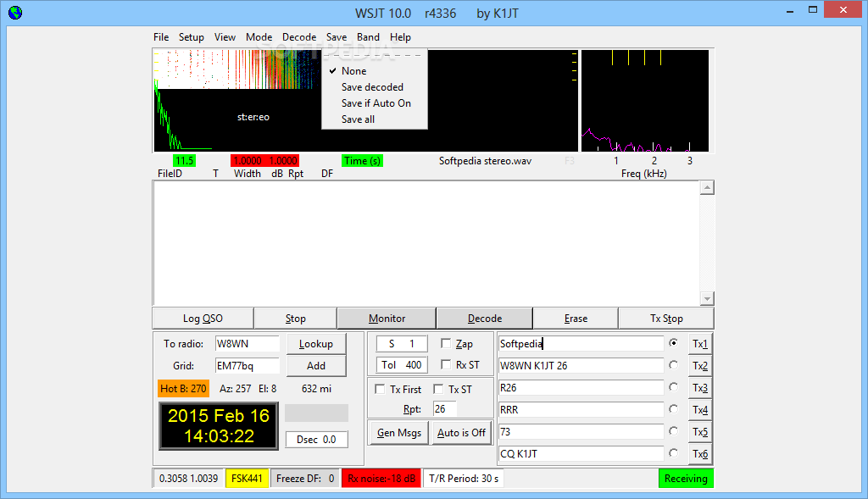The height and width of the screenshot is (499, 868).
Task: Select radio button for R26 message
Action: [x=673, y=387]
